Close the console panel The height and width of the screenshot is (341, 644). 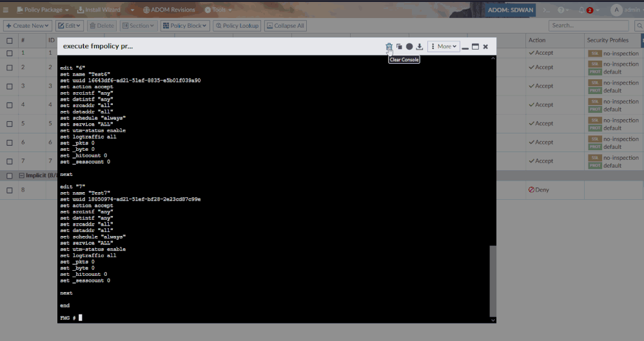coord(485,46)
